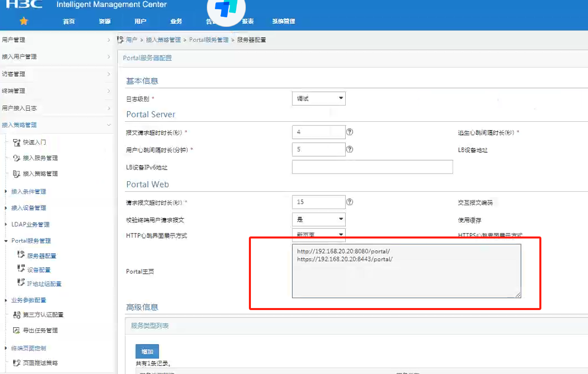The height and width of the screenshot is (374, 588).
Task: Click the 第三方认证配置 icon
Action: [x=17, y=315]
